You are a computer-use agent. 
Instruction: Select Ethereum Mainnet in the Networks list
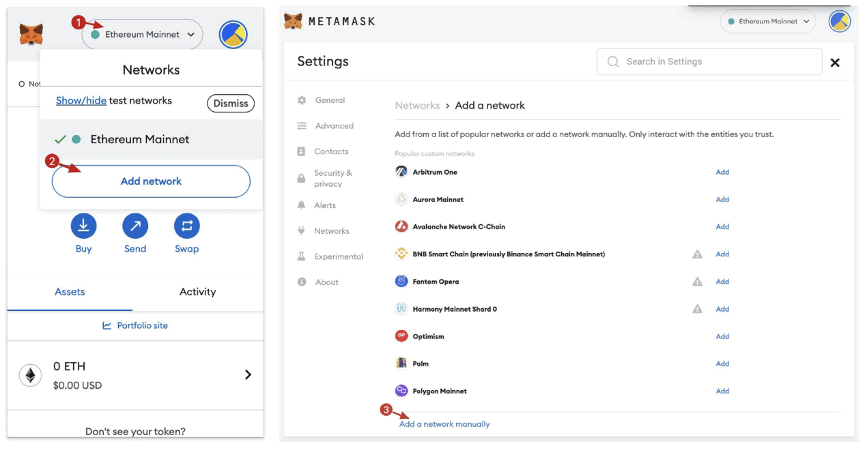pos(151,139)
